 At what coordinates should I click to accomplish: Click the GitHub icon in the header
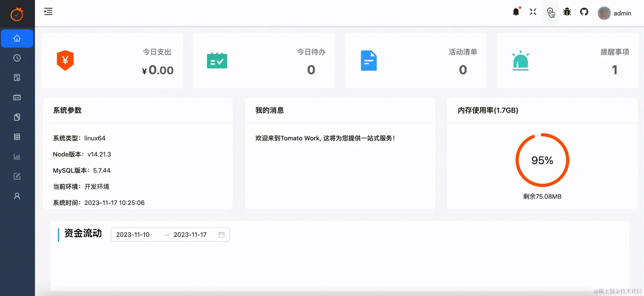point(584,12)
